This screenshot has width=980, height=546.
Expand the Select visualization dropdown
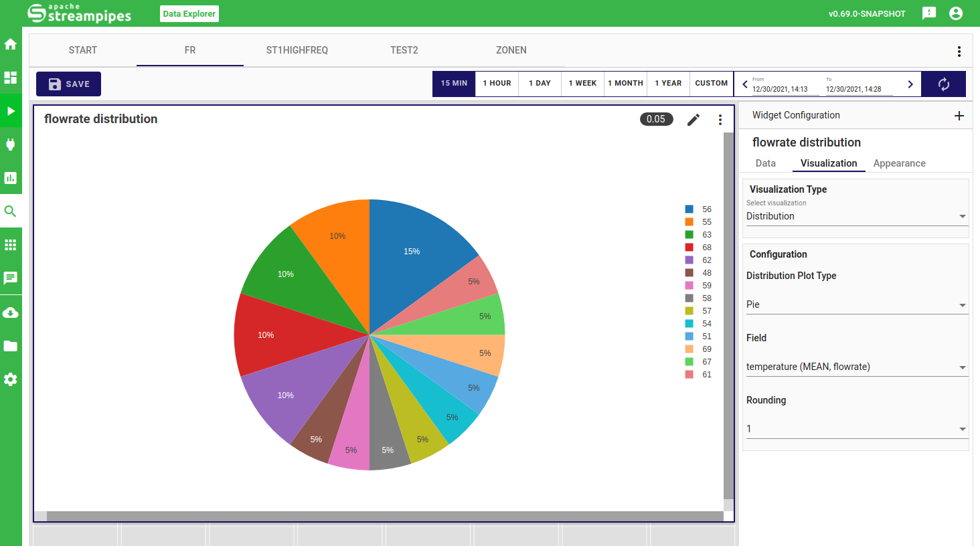click(x=856, y=216)
